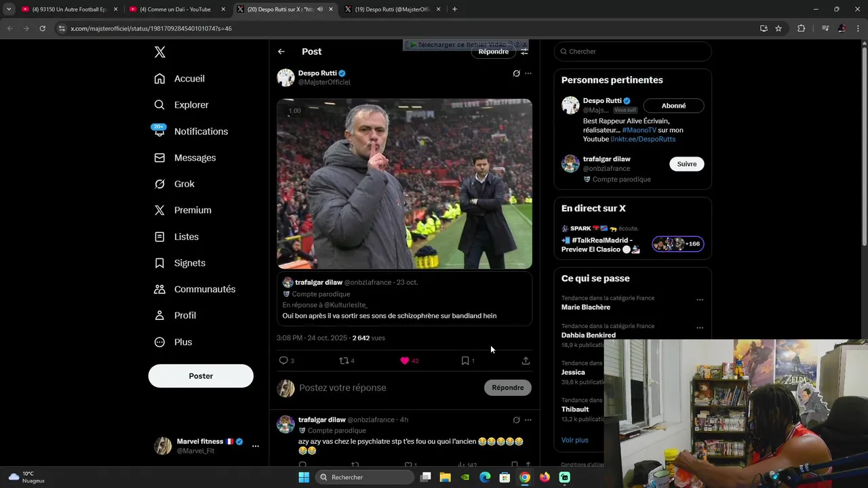Click Suivre for trafalgar dilaw

(687, 164)
